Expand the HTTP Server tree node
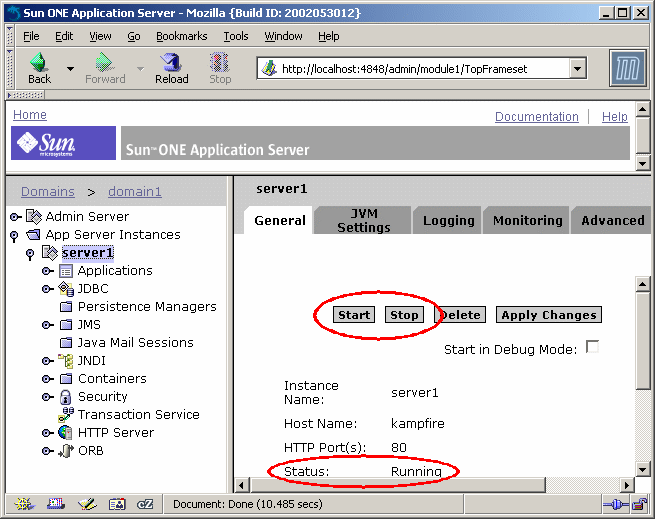 tap(48, 433)
